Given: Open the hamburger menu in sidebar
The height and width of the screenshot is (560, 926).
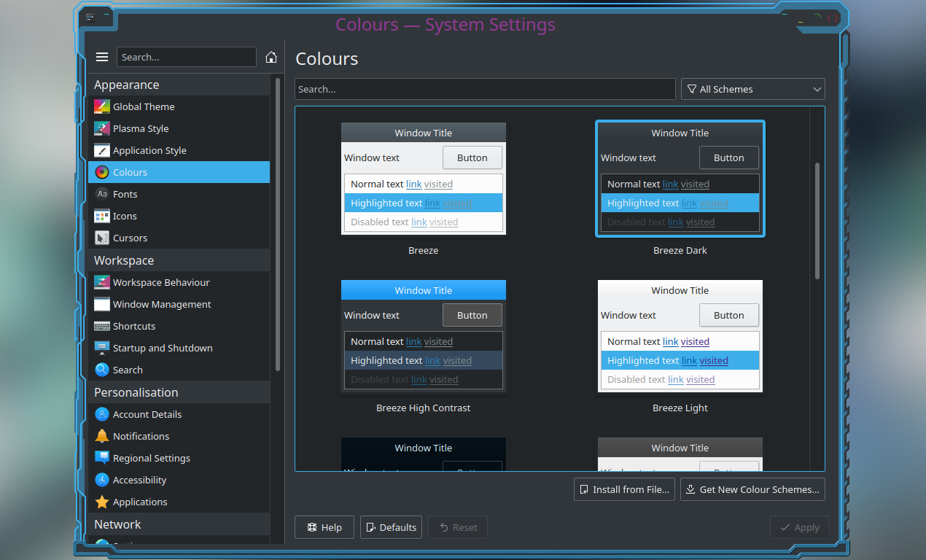Looking at the screenshot, I should (x=102, y=57).
